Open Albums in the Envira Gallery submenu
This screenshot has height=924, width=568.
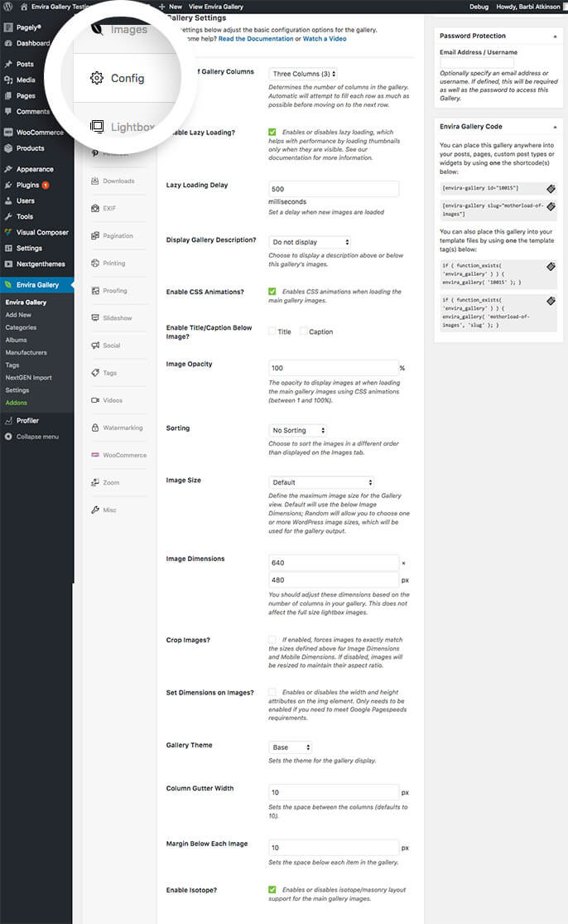[16, 340]
